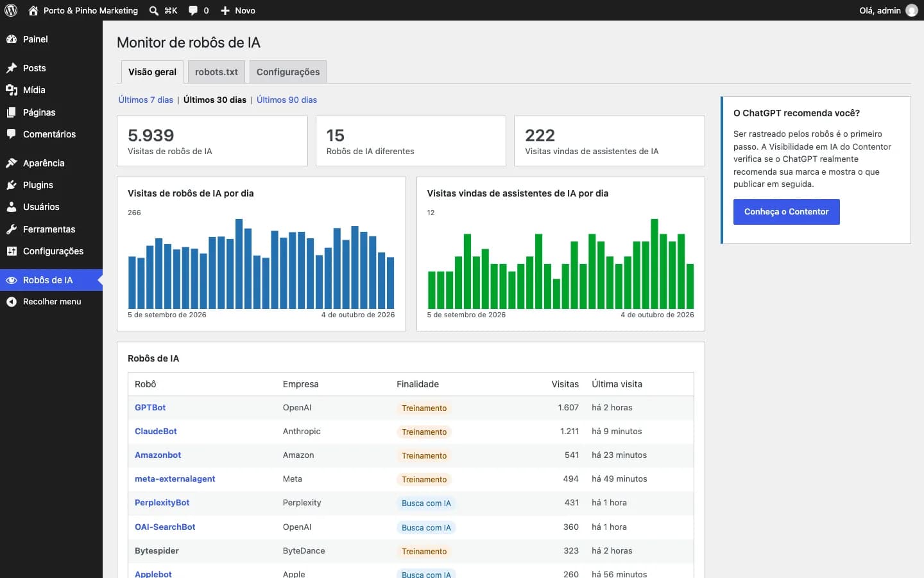The image size is (924, 578).
Task: Click the Recolher menu arrow icon
Action: pos(12,302)
